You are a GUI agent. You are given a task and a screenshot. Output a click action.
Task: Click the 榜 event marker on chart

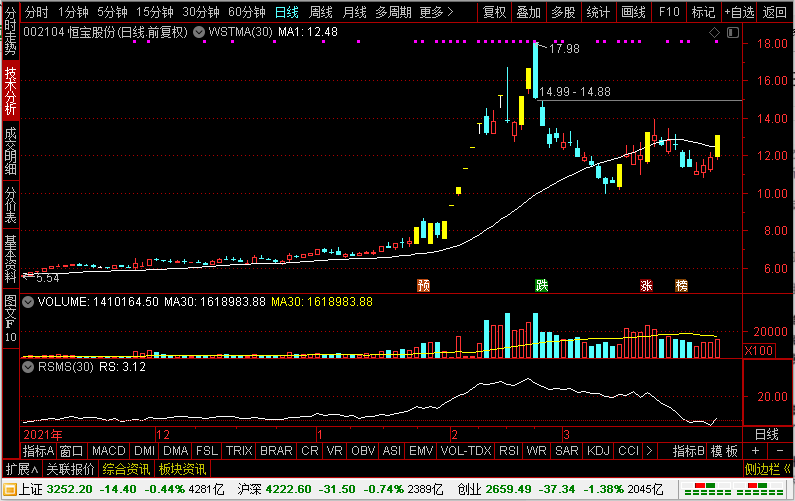tap(681, 285)
